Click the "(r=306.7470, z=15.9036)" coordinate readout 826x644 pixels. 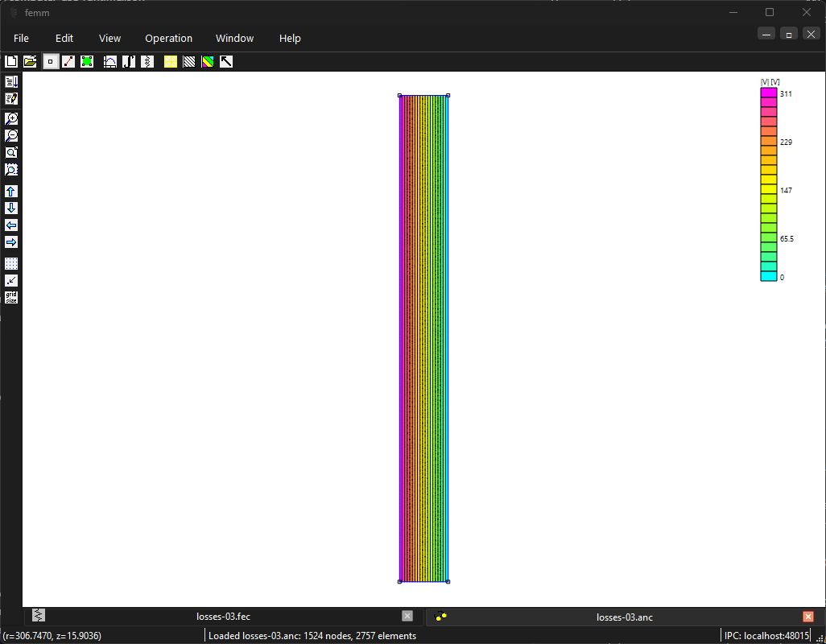pyautogui.click(x=52, y=636)
